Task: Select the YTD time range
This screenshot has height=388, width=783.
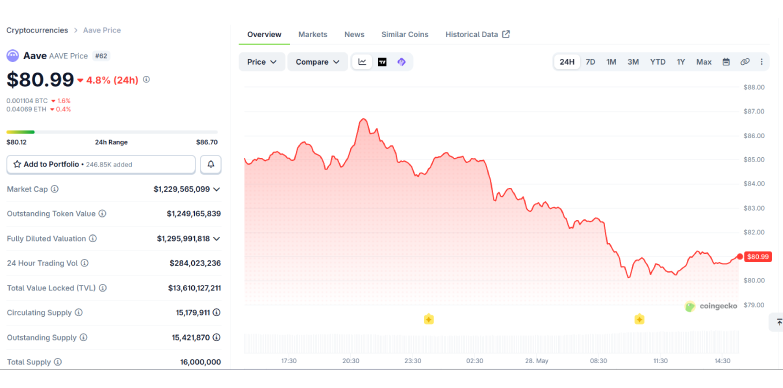Action: click(x=658, y=62)
